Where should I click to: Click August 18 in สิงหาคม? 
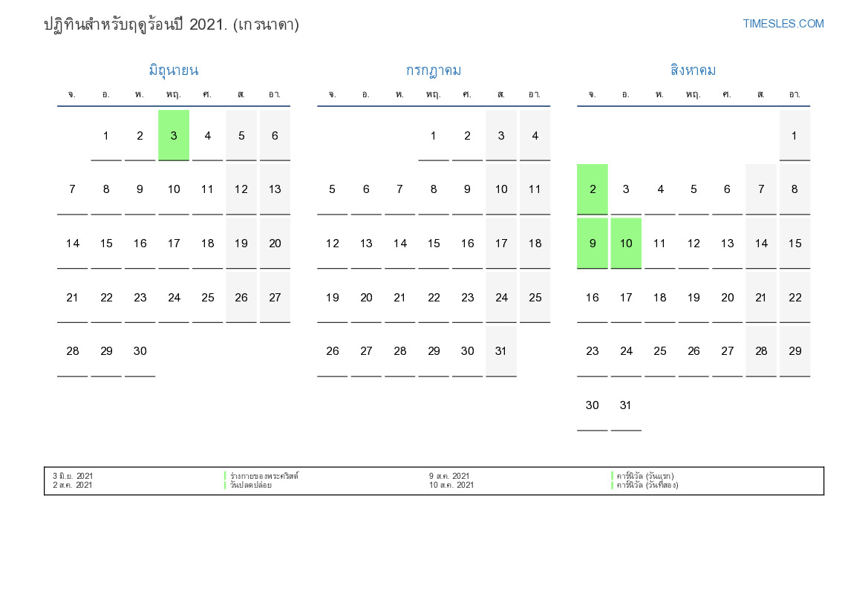click(x=660, y=298)
